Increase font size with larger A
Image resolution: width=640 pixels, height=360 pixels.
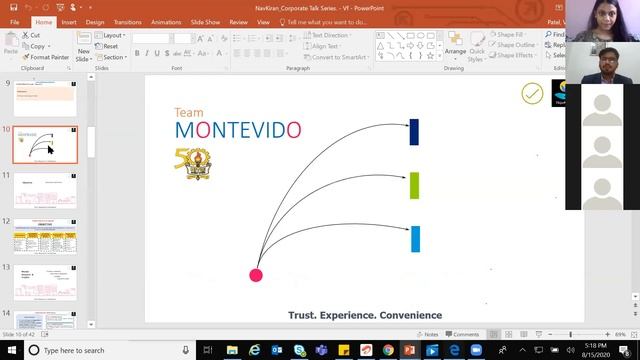200,39
